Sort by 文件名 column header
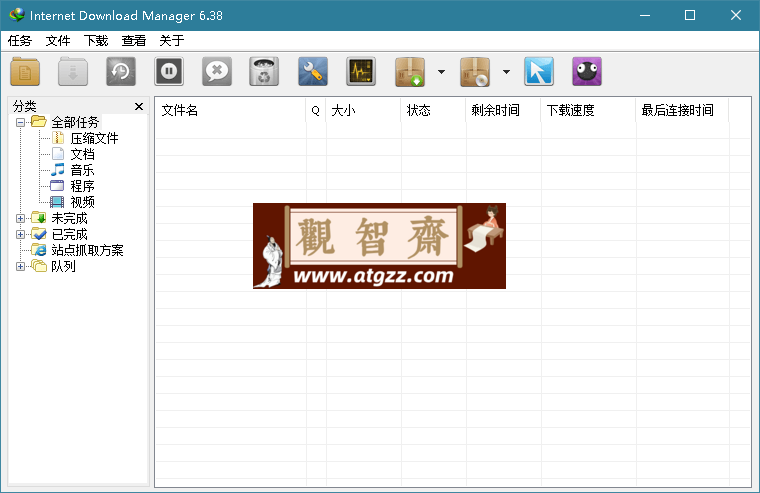This screenshot has width=760, height=493. pyautogui.click(x=231, y=111)
